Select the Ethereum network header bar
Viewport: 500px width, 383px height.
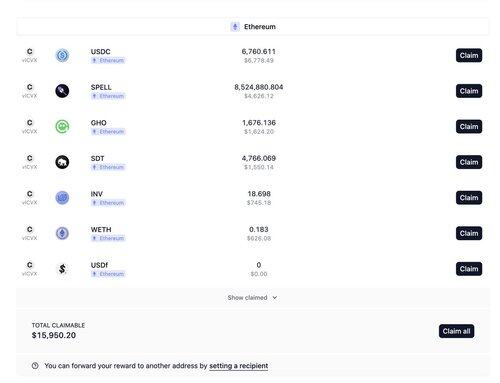point(253,27)
